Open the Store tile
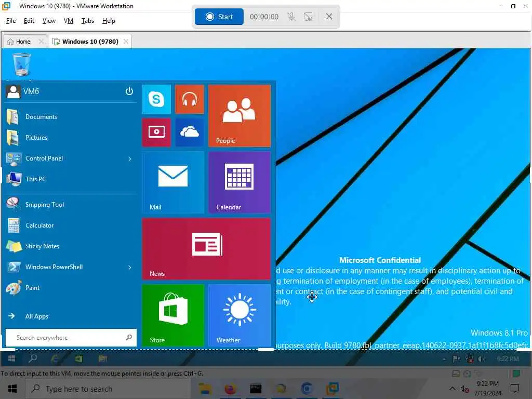The height and width of the screenshot is (399, 532). pyautogui.click(x=173, y=315)
